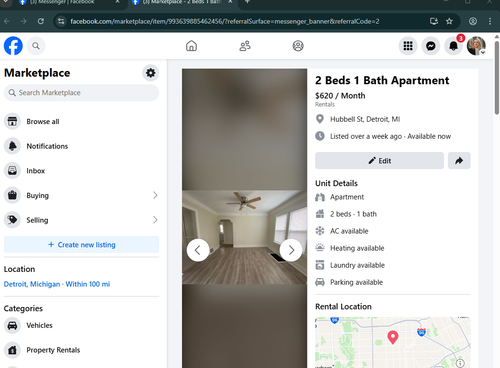The image size is (500, 368).
Task: Open the Chrome three-dot menu
Action: pos(490,21)
